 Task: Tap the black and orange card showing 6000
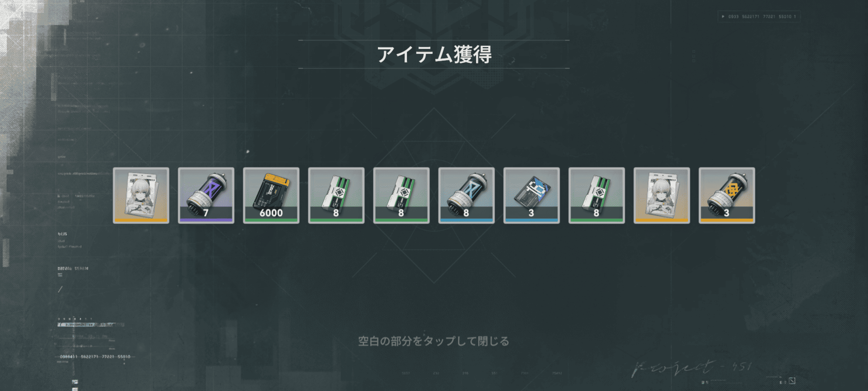[x=271, y=195]
